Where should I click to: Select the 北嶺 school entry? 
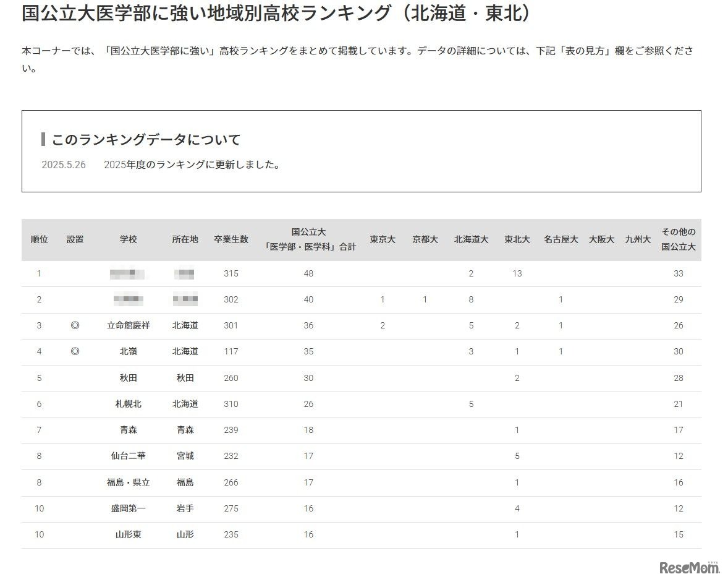click(x=129, y=351)
